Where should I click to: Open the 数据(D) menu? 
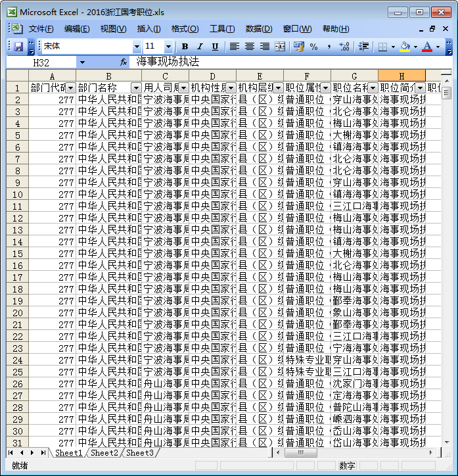[x=259, y=29]
